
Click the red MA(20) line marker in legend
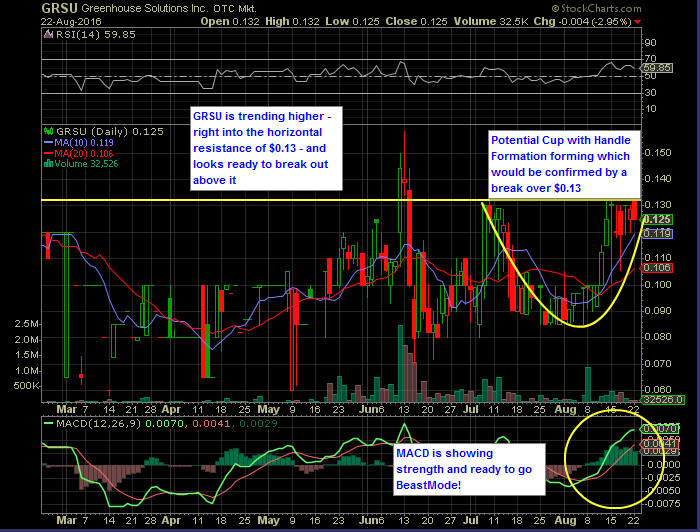click(x=48, y=154)
